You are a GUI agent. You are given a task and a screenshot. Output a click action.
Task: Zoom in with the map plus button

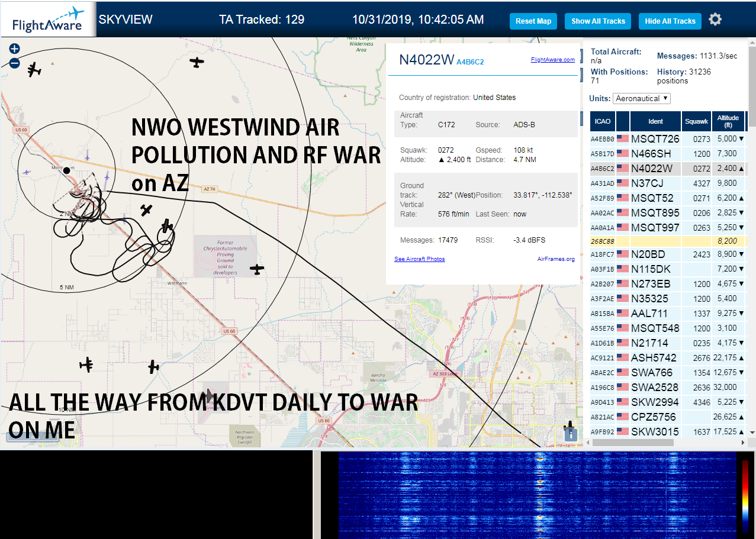click(14, 49)
